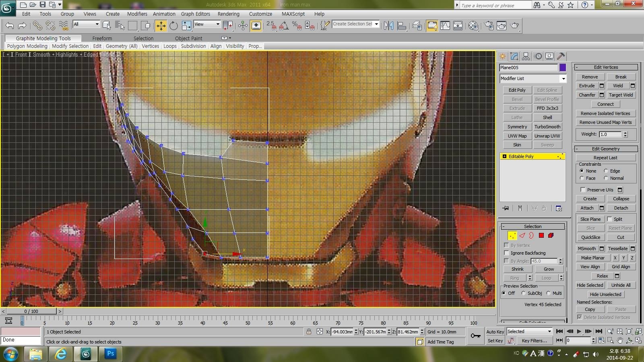Screen dimensions: 644x362
Task: Click the Align tool icon
Action: pyautogui.click(x=401, y=26)
